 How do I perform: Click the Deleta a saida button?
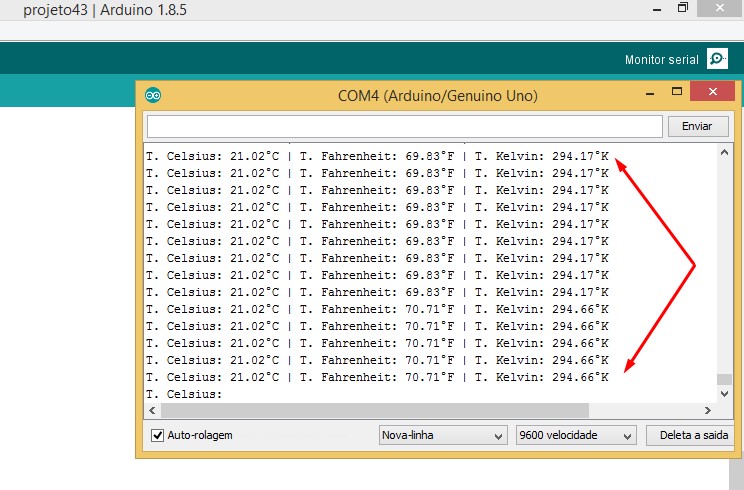click(694, 436)
